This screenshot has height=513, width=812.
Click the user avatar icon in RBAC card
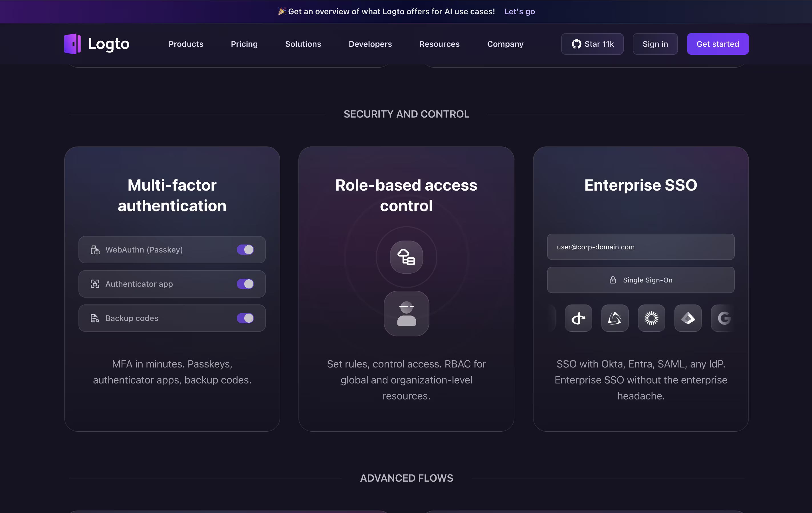406,313
